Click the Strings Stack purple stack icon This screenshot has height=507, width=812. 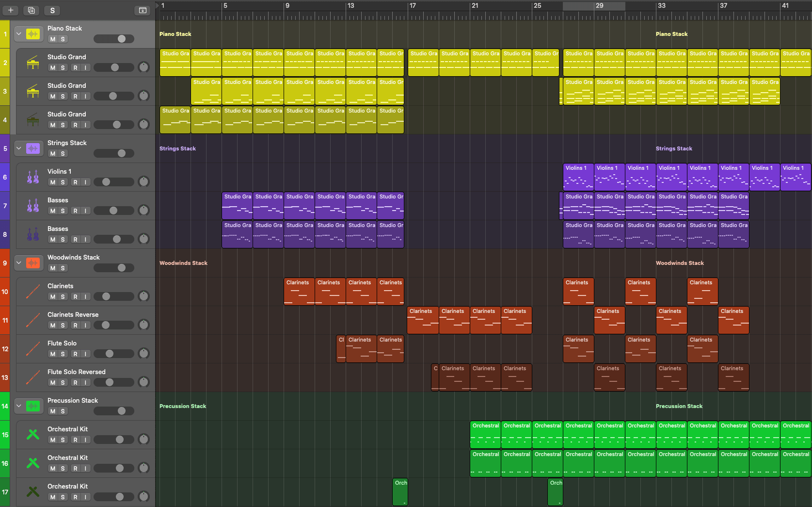click(33, 148)
